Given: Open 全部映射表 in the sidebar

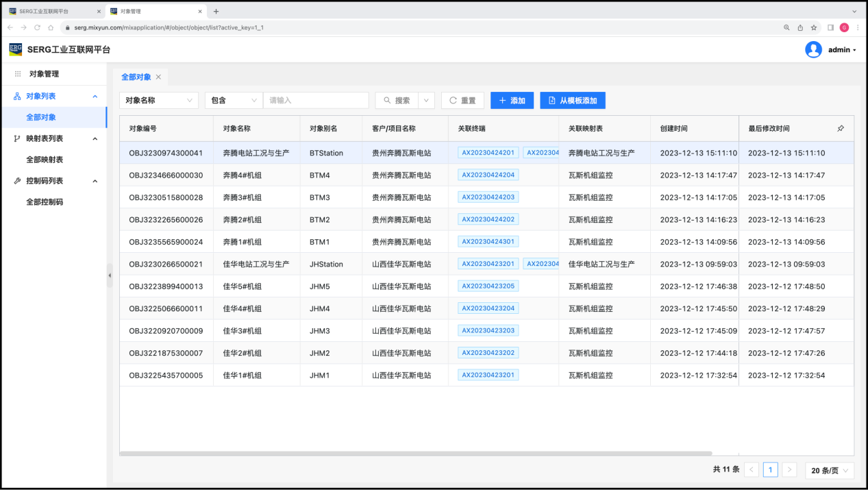Looking at the screenshot, I should (x=45, y=160).
